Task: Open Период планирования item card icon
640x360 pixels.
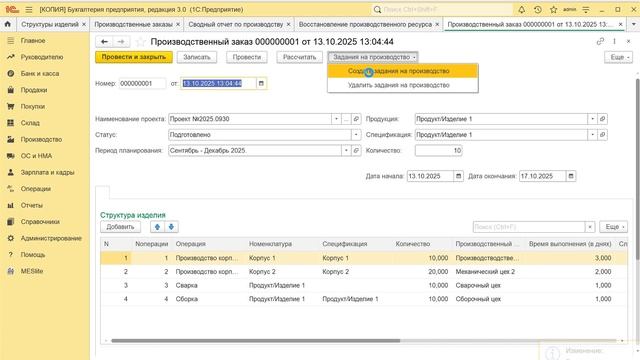Action: pos(356,151)
